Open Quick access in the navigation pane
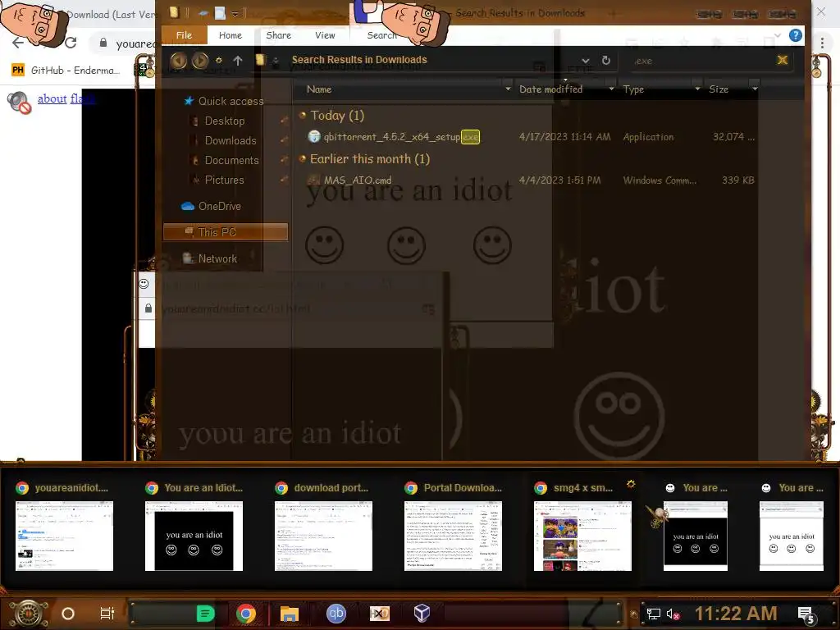This screenshot has width=840, height=630. click(223, 101)
